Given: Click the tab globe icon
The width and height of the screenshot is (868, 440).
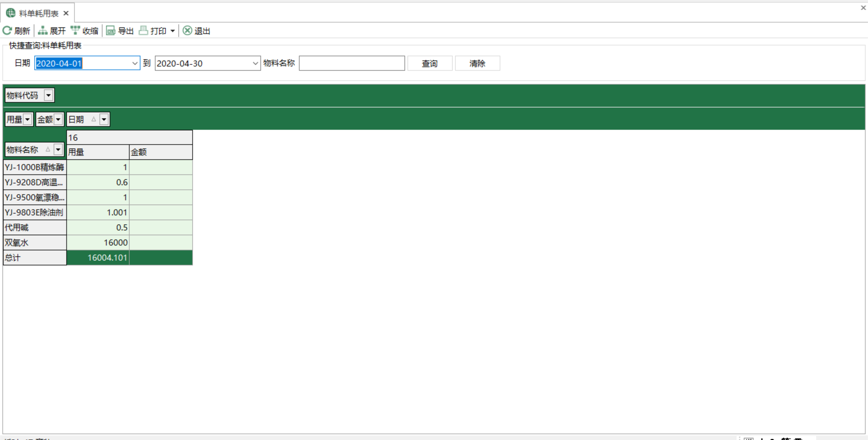Looking at the screenshot, I should click(11, 13).
